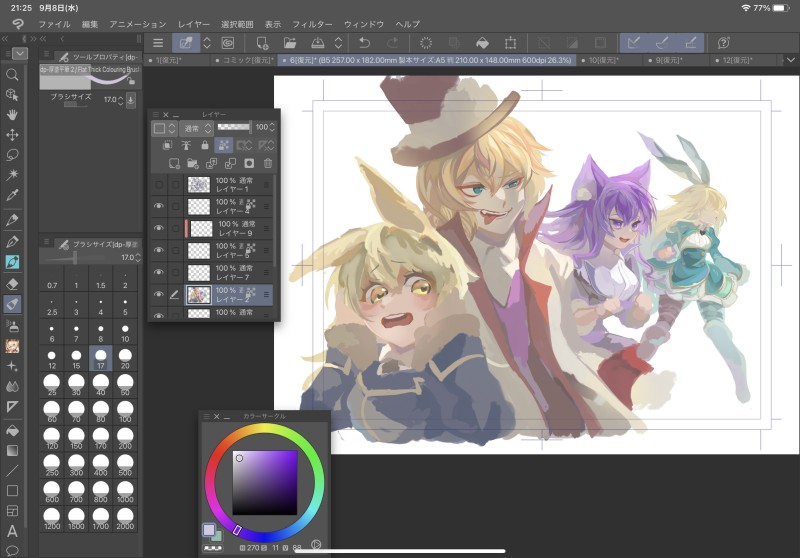Viewport: 800px width, 558px height.
Task: Choose brush size preset 100
Action: pos(125,412)
